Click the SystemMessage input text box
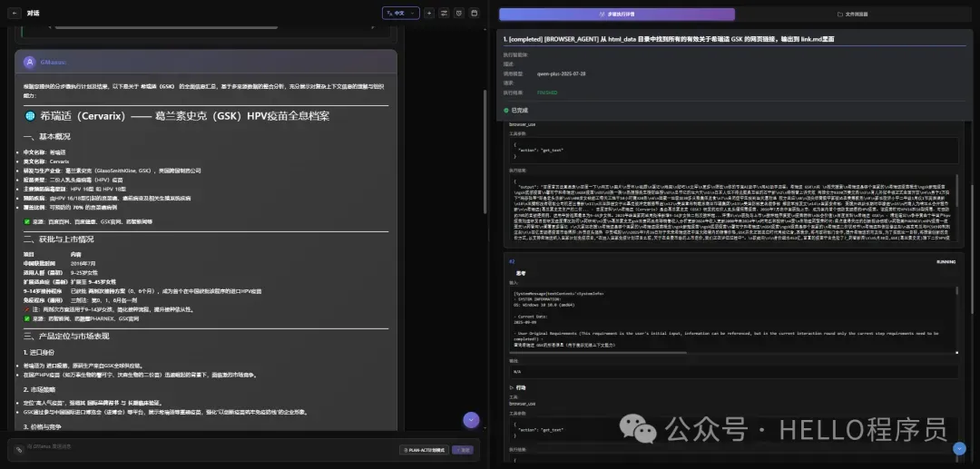 click(732, 319)
